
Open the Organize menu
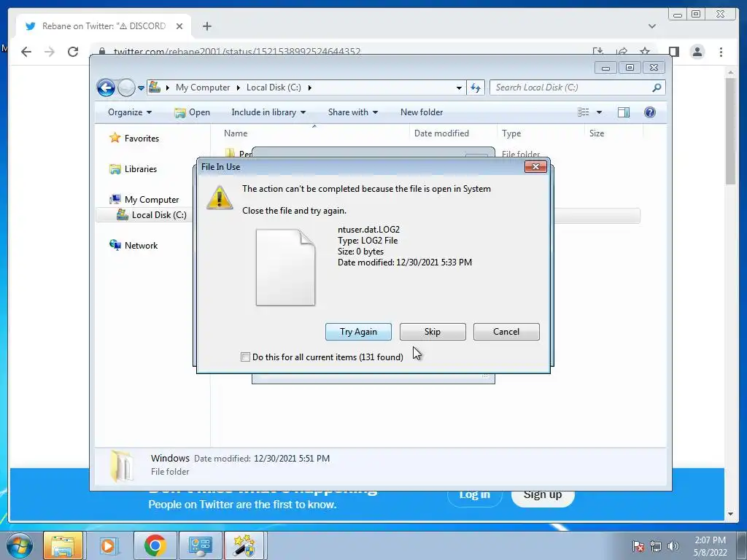click(x=130, y=112)
